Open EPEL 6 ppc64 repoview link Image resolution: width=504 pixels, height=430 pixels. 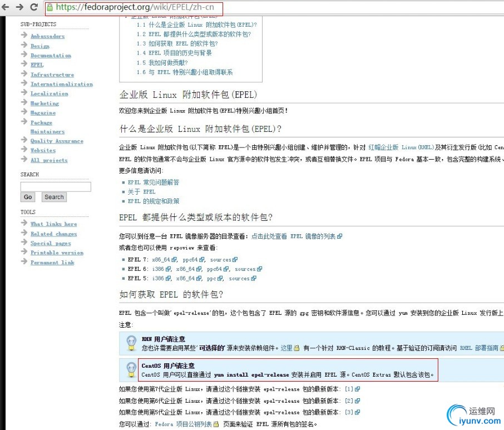click(218, 269)
